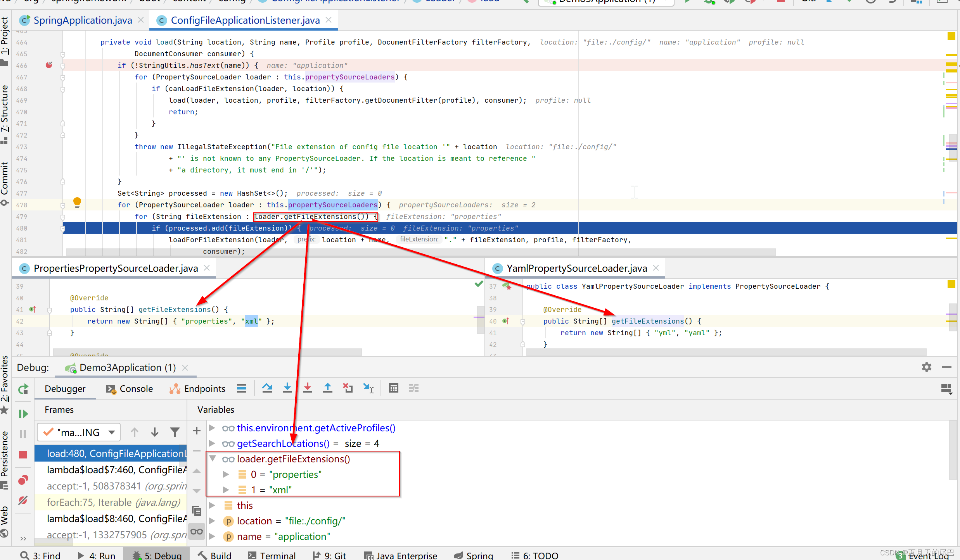Click the Rerun Demo3Application icon

(23, 389)
